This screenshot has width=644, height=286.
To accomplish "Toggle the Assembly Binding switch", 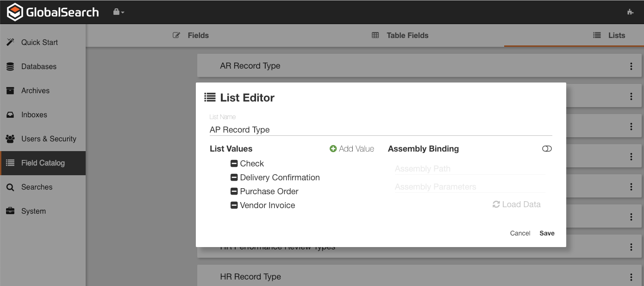I will click(547, 149).
